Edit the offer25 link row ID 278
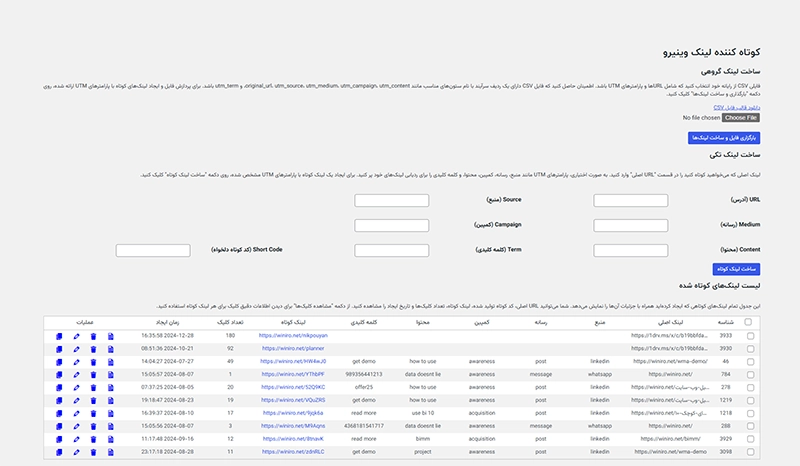 77,387
